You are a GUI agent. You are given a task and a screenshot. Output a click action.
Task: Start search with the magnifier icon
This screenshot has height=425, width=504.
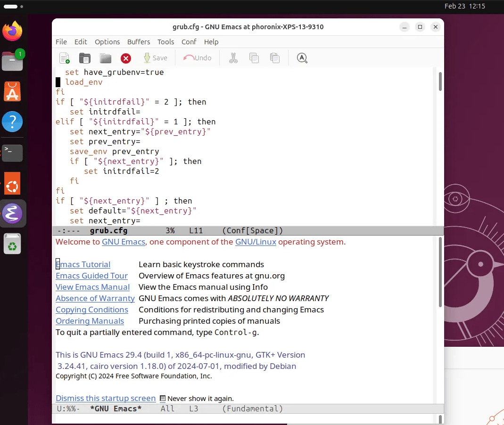tap(302, 58)
